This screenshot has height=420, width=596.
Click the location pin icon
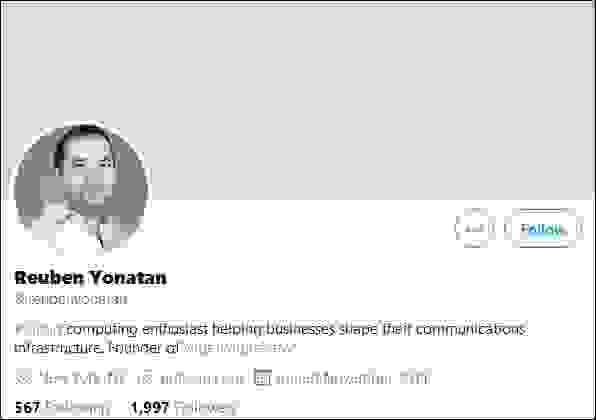tap(24, 379)
